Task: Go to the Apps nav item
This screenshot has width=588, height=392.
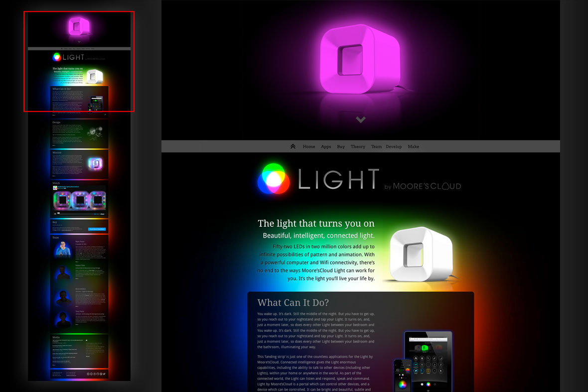Action: tap(326, 146)
